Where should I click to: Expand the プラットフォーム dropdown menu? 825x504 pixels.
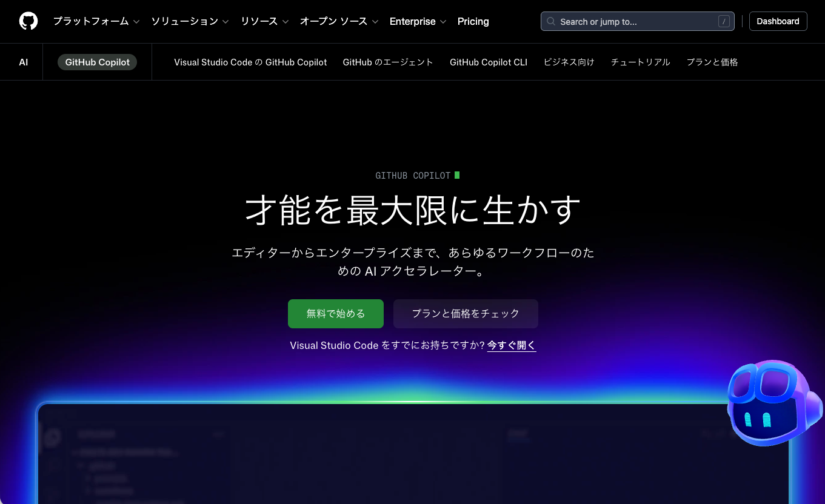pyautogui.click(x=92, y=21)
